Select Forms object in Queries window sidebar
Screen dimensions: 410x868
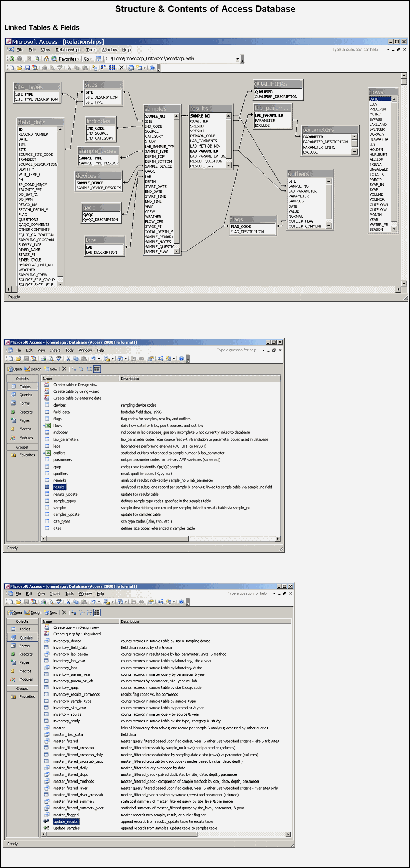[22, 646]
